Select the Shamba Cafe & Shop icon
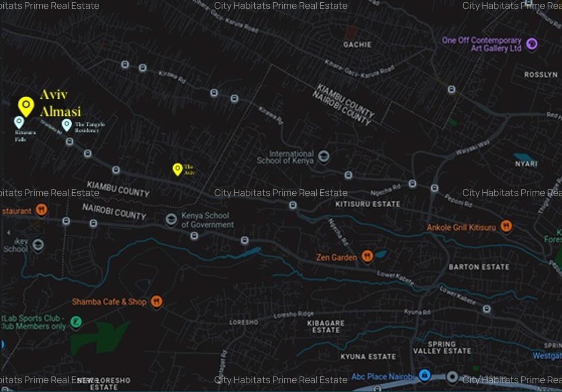The width and height of the screenshot is (562, 392). [x=157, y=302]
